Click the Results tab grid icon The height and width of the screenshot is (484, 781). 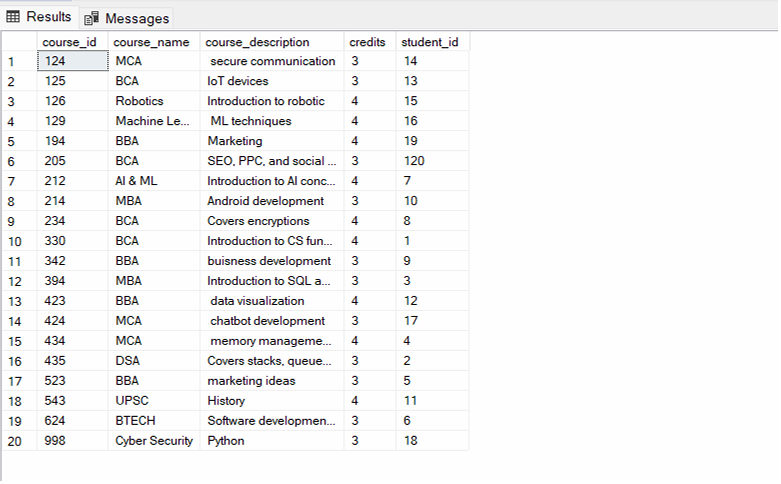tap(14, 17)
